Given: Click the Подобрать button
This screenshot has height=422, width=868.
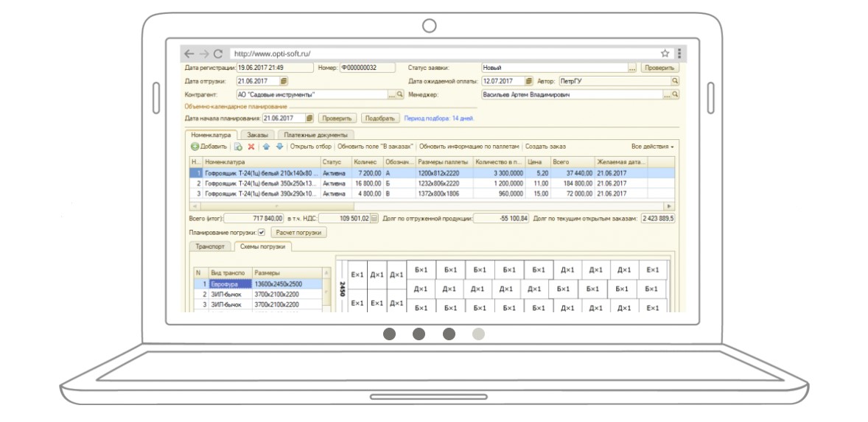Looking at the screenshot, I should (x=380, y=119).
